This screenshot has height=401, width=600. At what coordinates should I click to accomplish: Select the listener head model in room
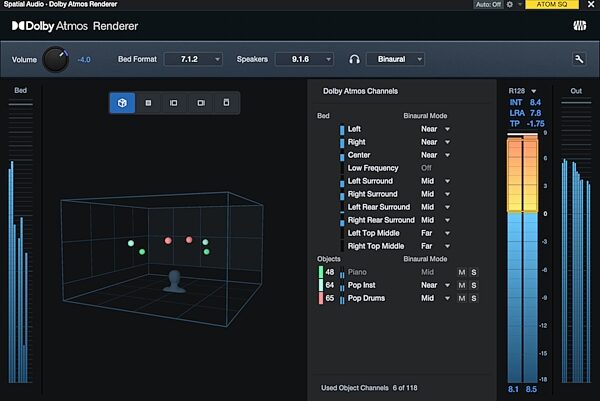click(174, 282)
